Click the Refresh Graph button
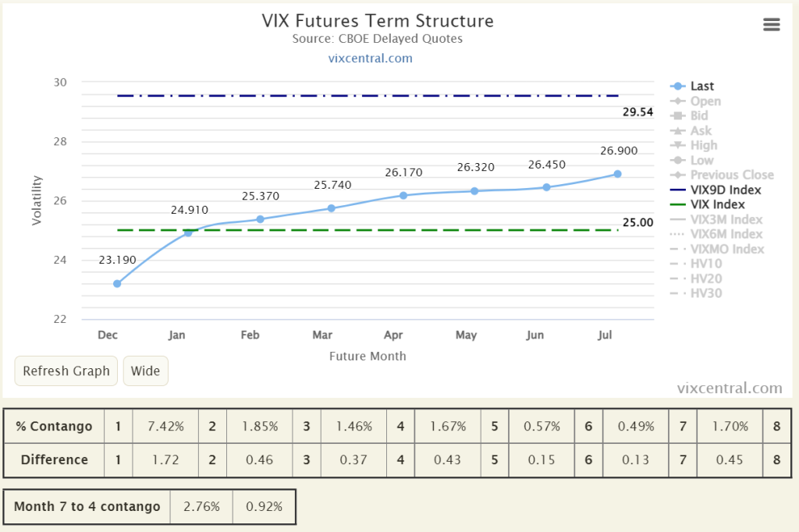799x532 pixels. (x=66, y=371)
